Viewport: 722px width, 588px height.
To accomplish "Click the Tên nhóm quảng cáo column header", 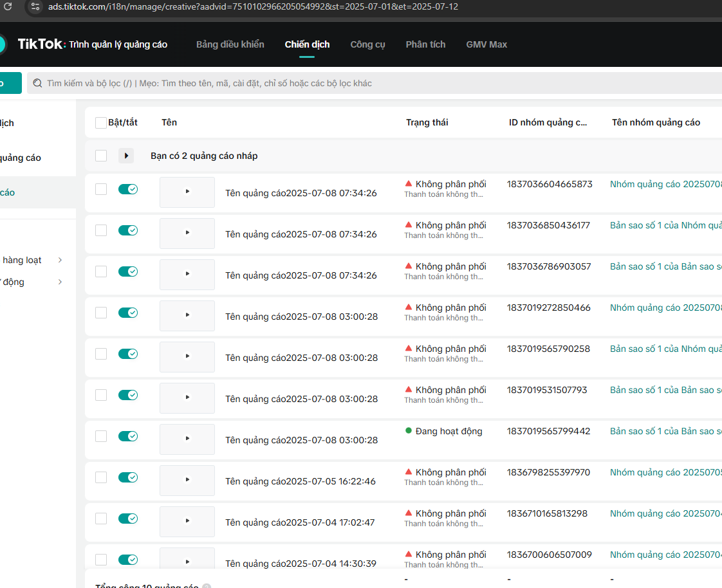I will (x=656, y=122).
